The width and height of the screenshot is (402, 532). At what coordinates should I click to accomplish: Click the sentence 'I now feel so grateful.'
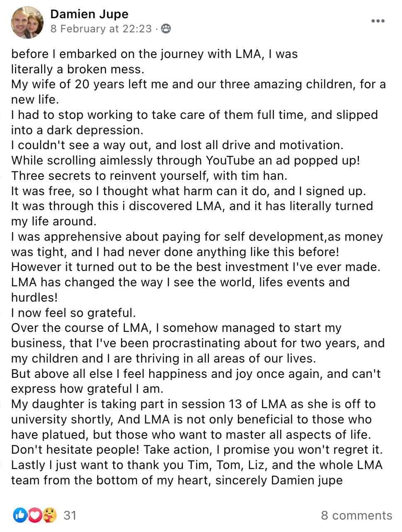(x=73, y=312)
